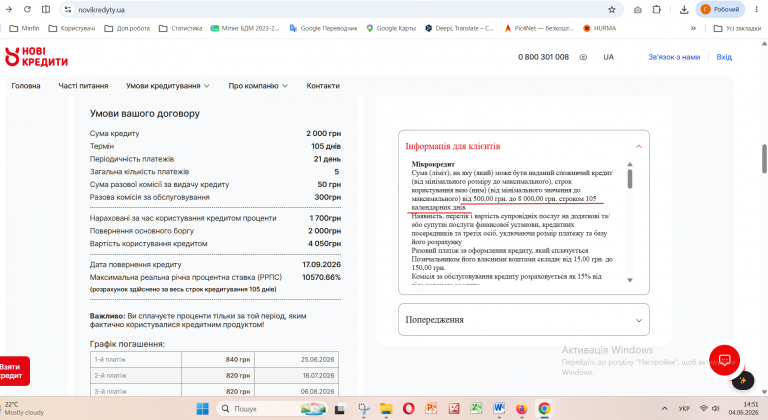
Task: Select the 1-й платіж row amount 840 грн
Action: (x=238, y=360)
